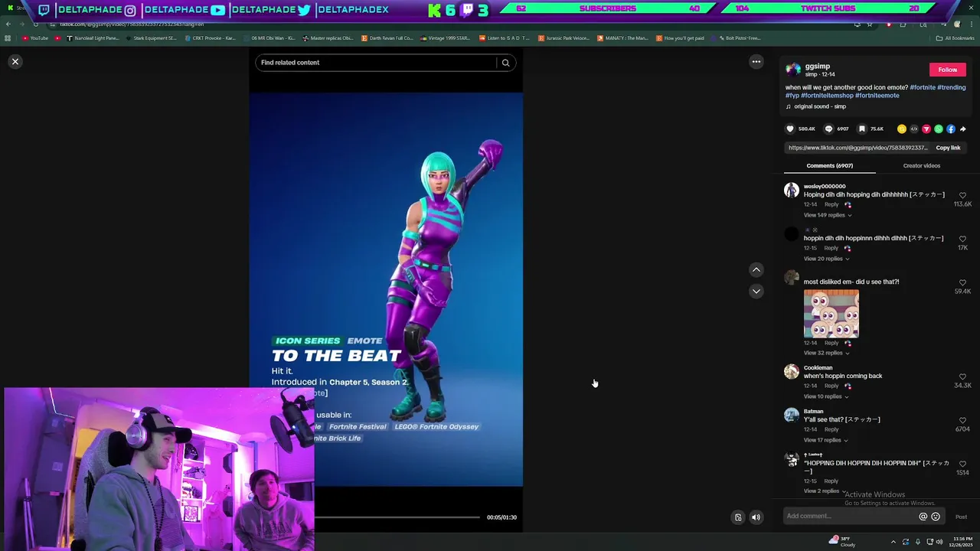Toggle the auto-scroll icon beside volume

738,517
